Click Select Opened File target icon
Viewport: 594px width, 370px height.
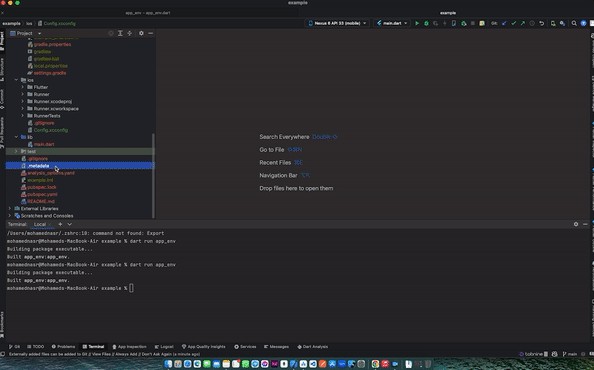(111, 33)
